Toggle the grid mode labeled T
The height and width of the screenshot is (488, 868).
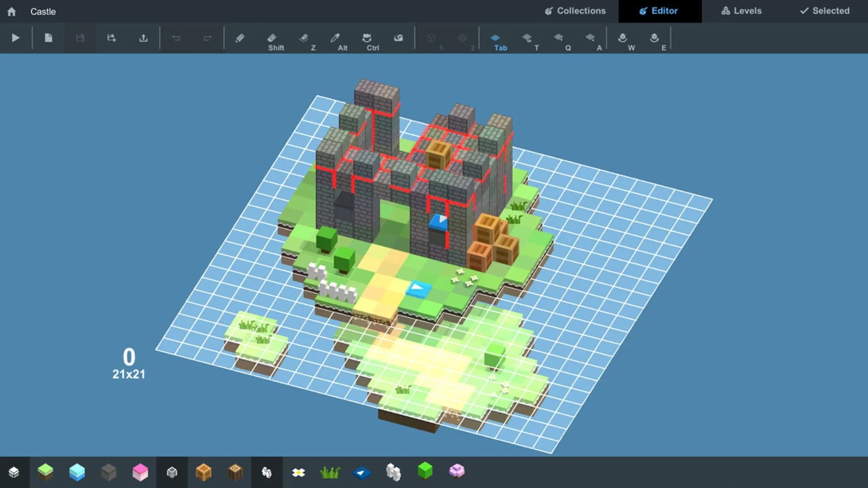click(527, 38)
